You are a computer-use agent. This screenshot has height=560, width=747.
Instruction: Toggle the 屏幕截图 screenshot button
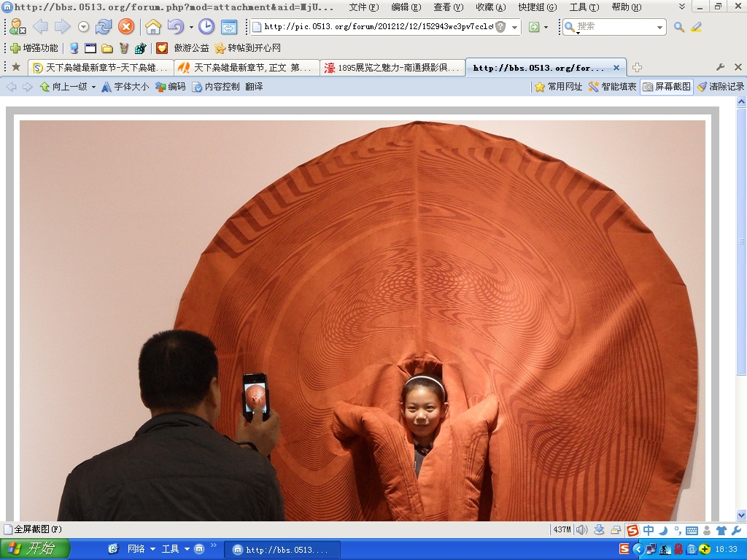pos(666,87)
